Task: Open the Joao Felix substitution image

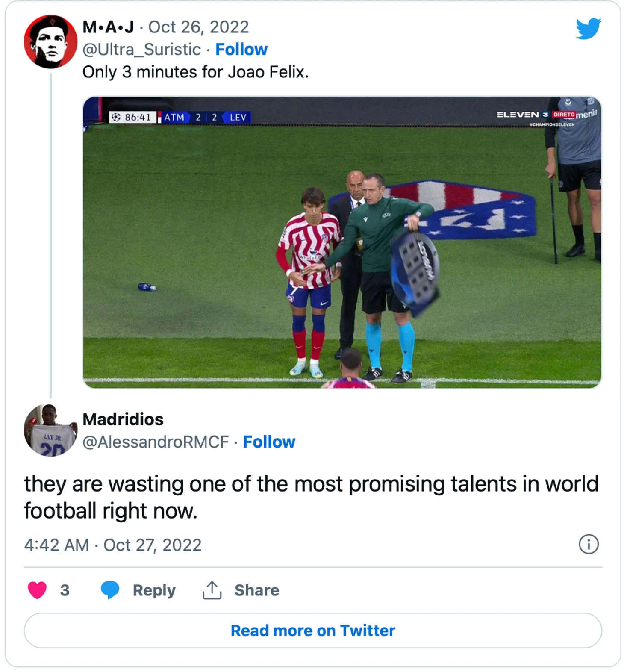Action: click(x=342, y=242)
